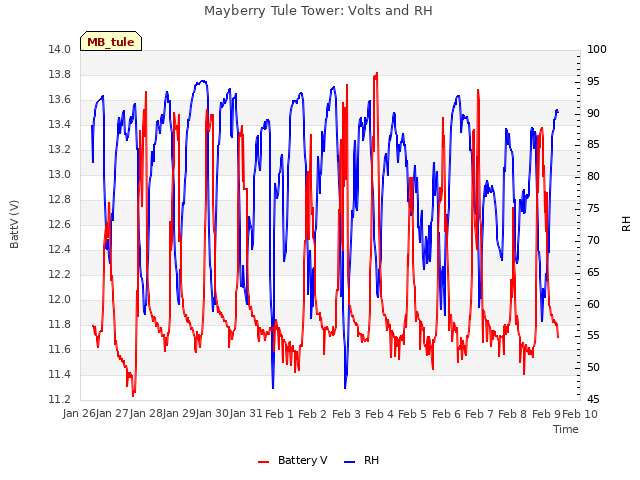Click the 'Feb 10' date label
Screen dimensions: 640x480
pyautogui.click(x=580, y=414)
